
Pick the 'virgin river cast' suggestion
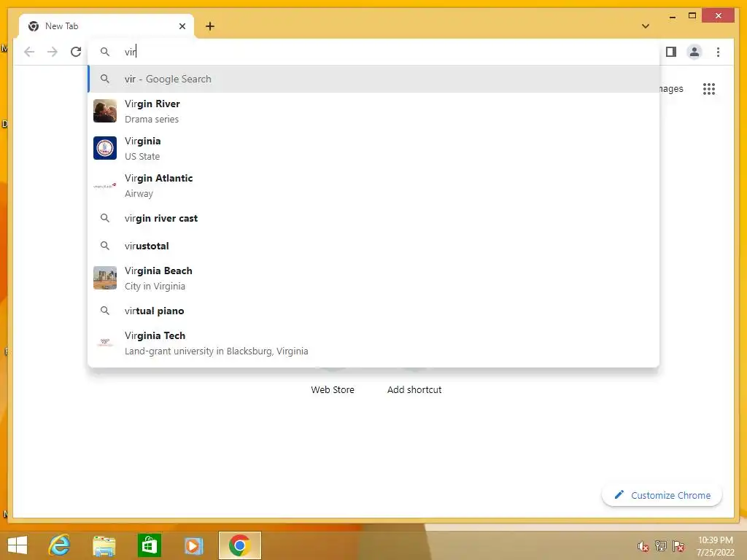point(373,218)
